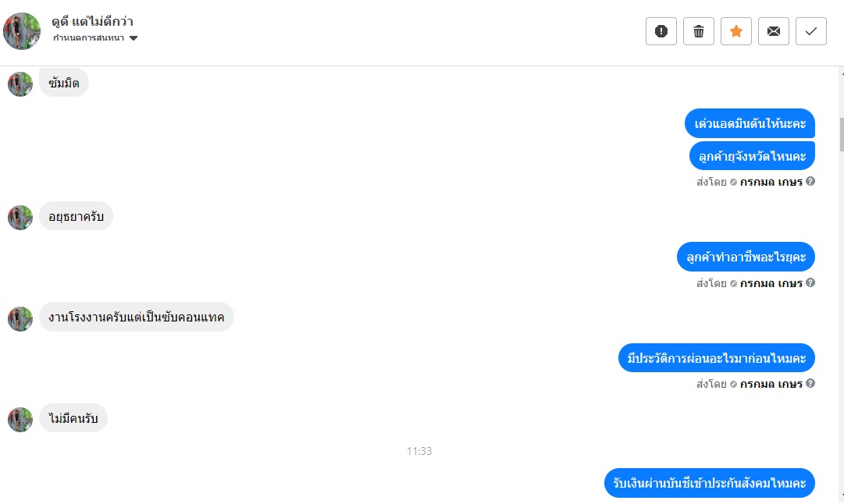Open sender name กรกมล เกษร under first reply

click(x=771, y=182)
